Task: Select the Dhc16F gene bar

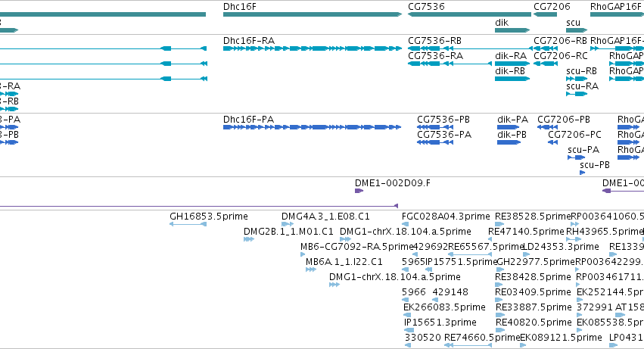Action: coord(313,14)
